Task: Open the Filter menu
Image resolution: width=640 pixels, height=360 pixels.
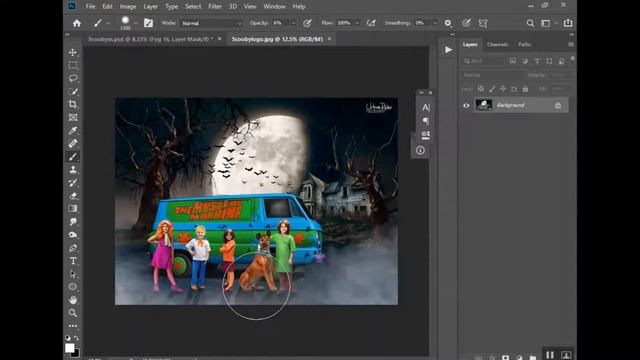Action: coord(215,7)
